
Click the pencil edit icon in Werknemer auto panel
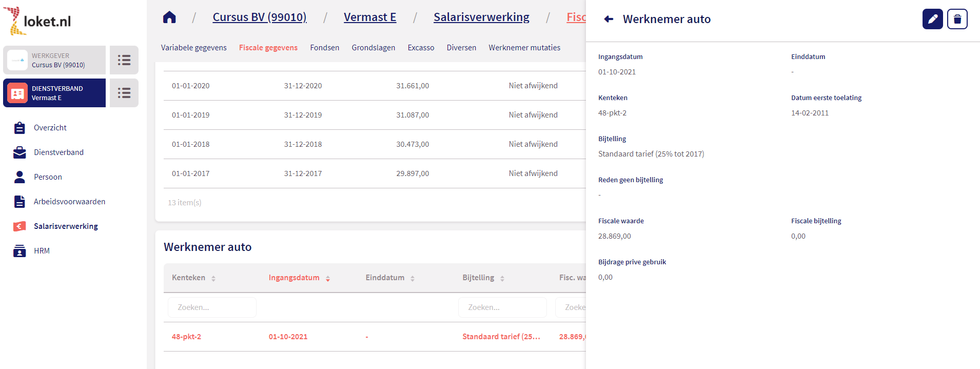point(932,19)
